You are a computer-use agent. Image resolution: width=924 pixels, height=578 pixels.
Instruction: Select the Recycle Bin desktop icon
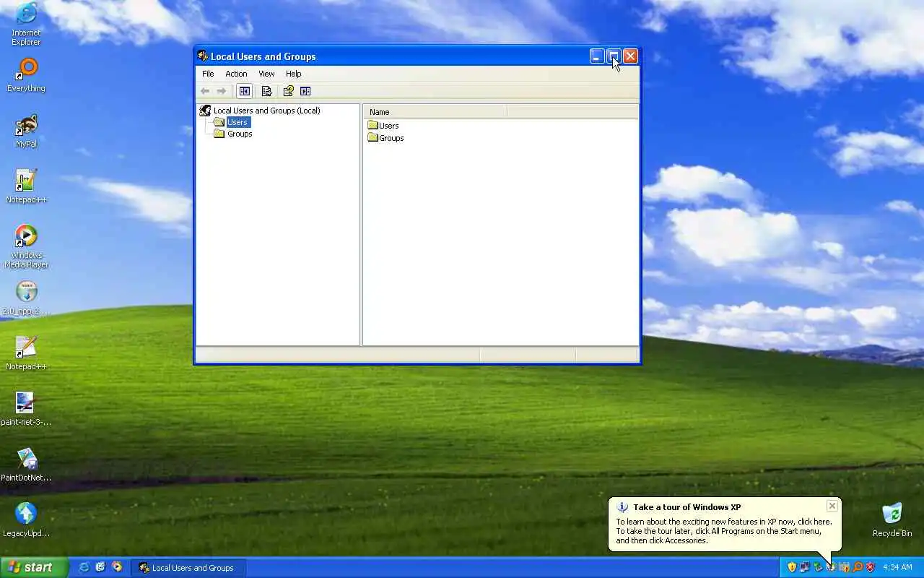(892, 521)
